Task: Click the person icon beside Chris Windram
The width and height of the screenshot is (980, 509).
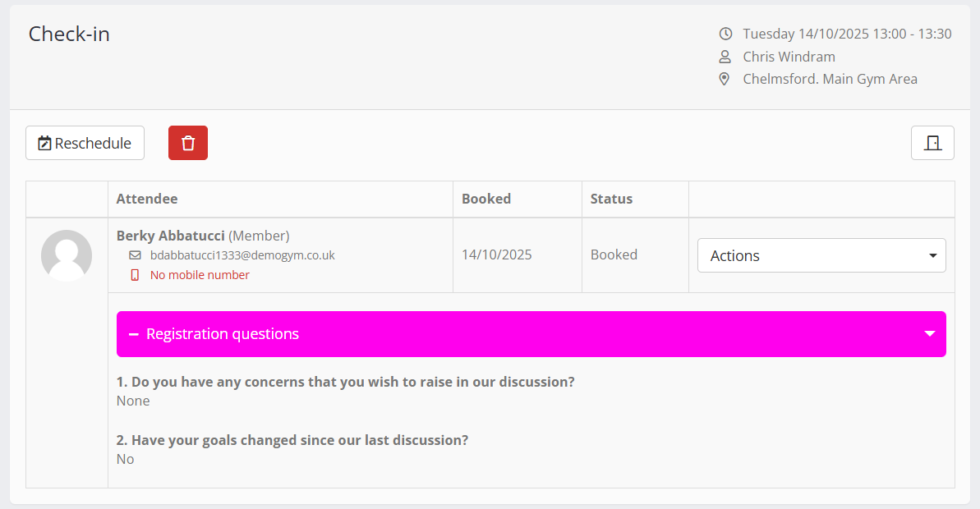Action: 725,57
